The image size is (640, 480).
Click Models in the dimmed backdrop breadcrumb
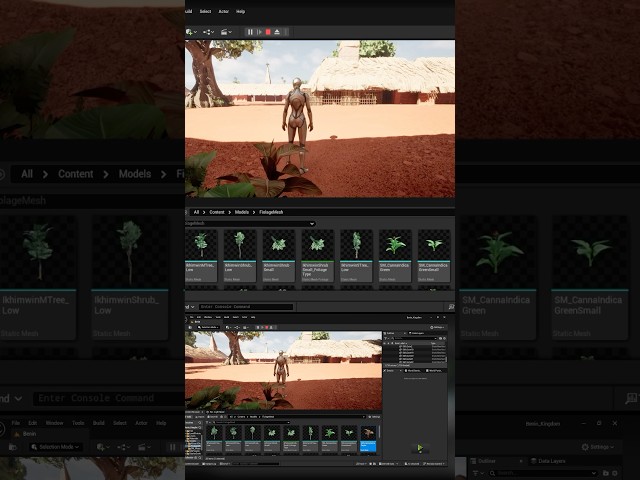point(135,174)
